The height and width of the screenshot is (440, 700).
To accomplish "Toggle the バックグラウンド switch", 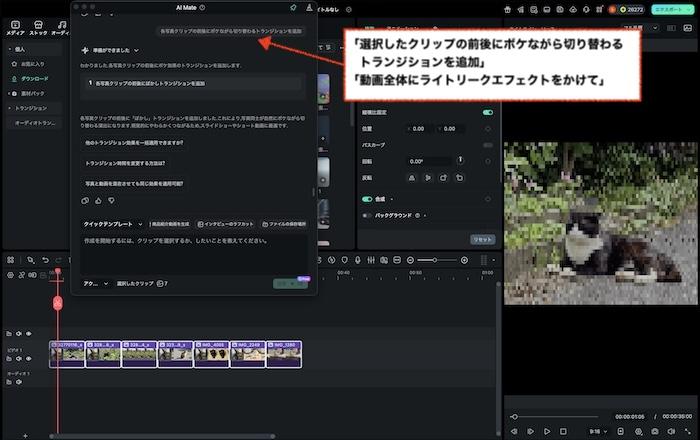I will pyautogui.click(x=367, y=216).
